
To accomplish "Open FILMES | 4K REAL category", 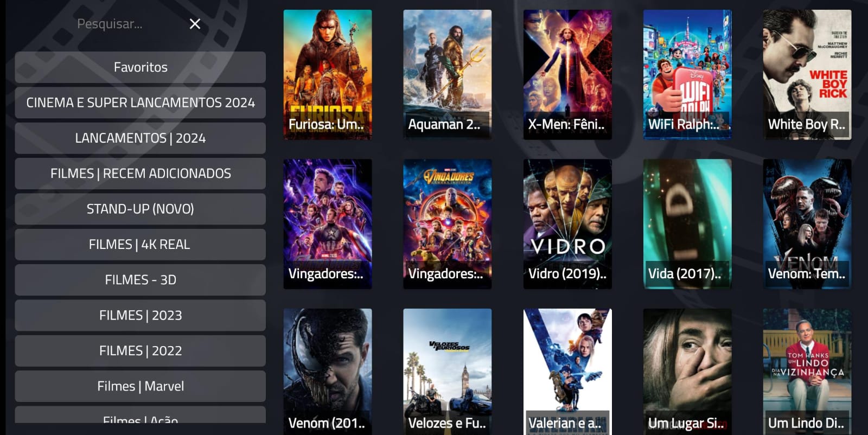I will click(x=141, y=245).
